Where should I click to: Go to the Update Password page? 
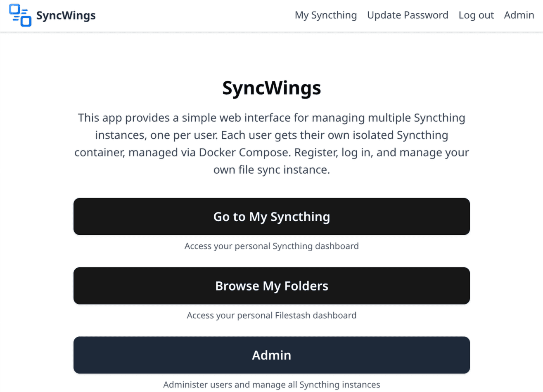tap(407, 15)
